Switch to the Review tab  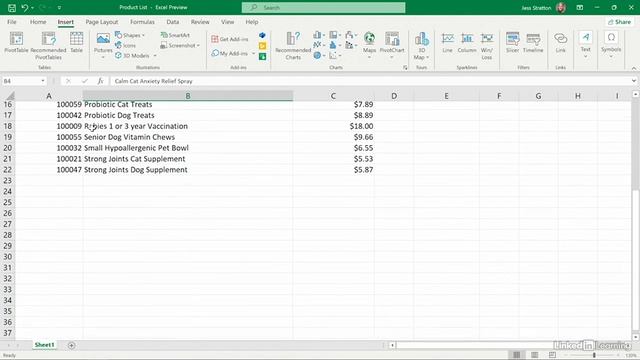[200, 22]
